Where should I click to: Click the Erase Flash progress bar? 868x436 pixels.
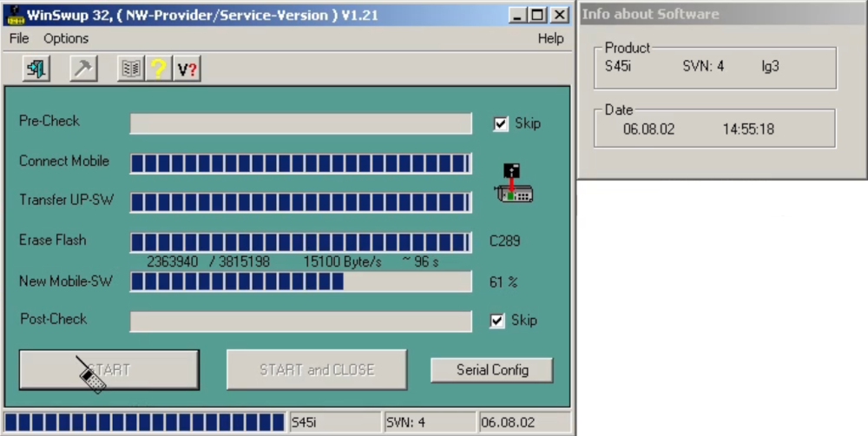coord(300,241)
